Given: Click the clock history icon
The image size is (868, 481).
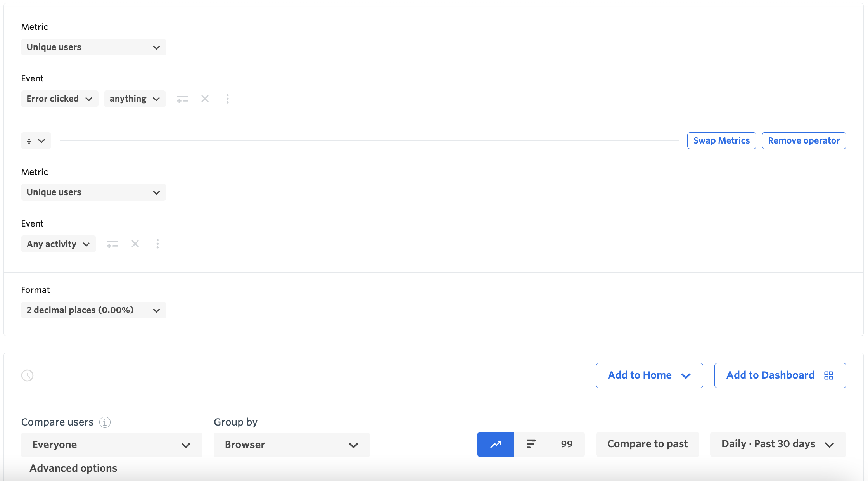Looking at the screenshot, I should (27, 375).
